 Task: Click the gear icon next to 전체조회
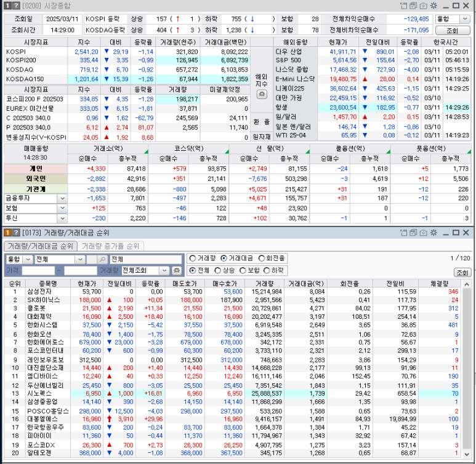tap(176, 270)
